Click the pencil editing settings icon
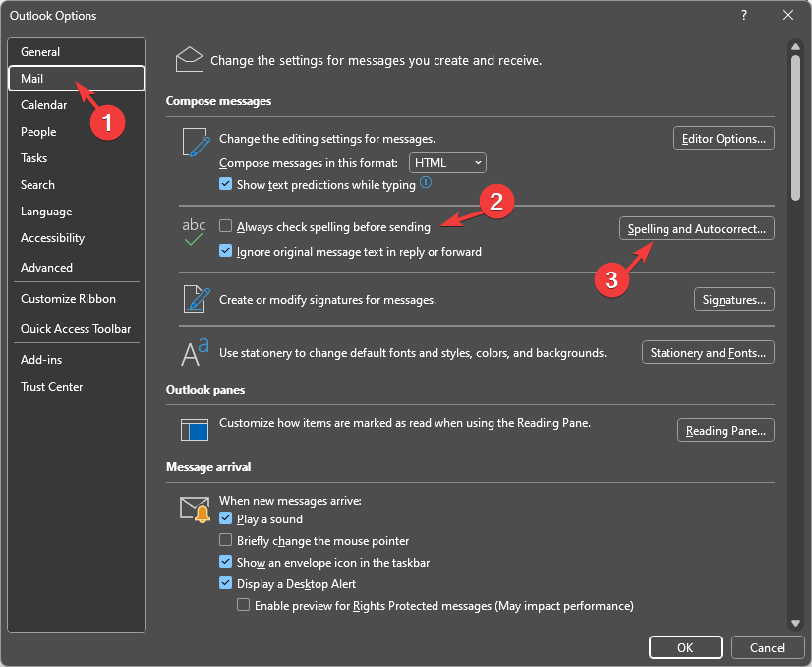The image size is (812, 667). pyautogui.click(x=197, y=143)
